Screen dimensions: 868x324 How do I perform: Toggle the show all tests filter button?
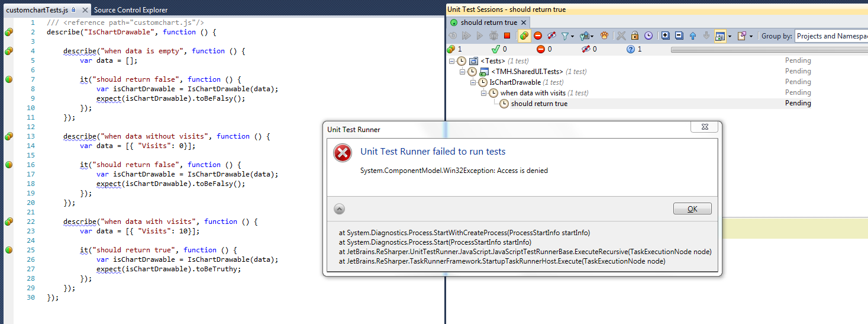[524, 36]
